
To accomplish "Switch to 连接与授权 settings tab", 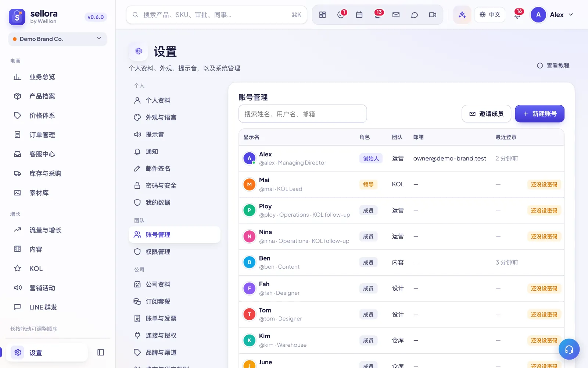I will click(x=174, y=336).
